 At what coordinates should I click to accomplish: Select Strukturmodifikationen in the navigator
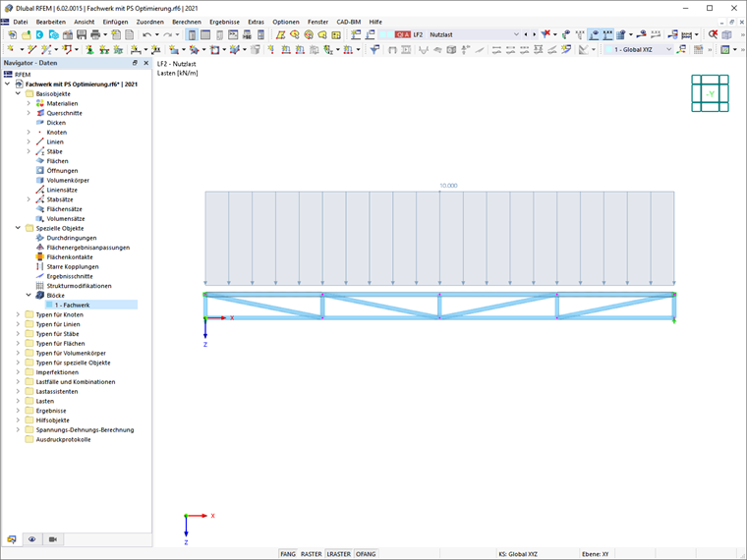[79, 286]
